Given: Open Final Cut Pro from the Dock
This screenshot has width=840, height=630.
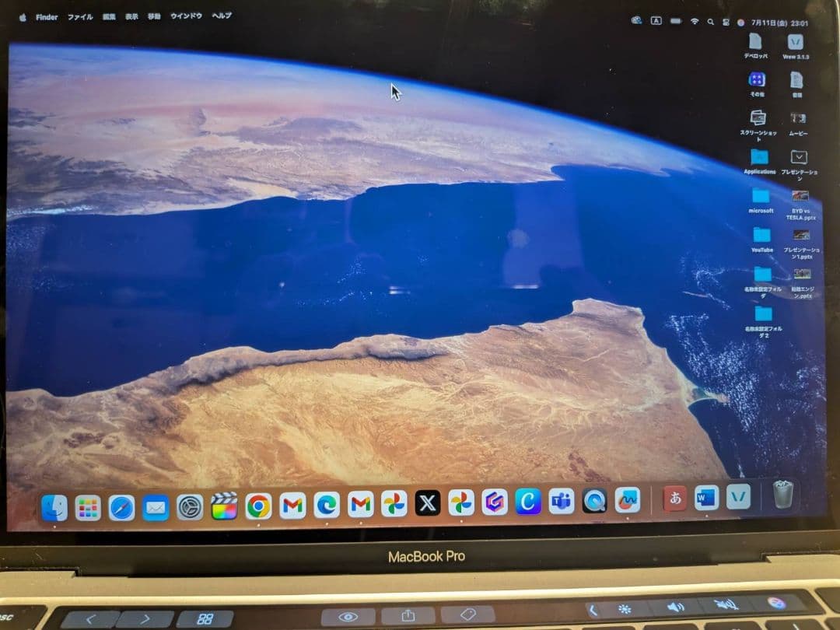Looking at the screenshot, I should point(224,506).
